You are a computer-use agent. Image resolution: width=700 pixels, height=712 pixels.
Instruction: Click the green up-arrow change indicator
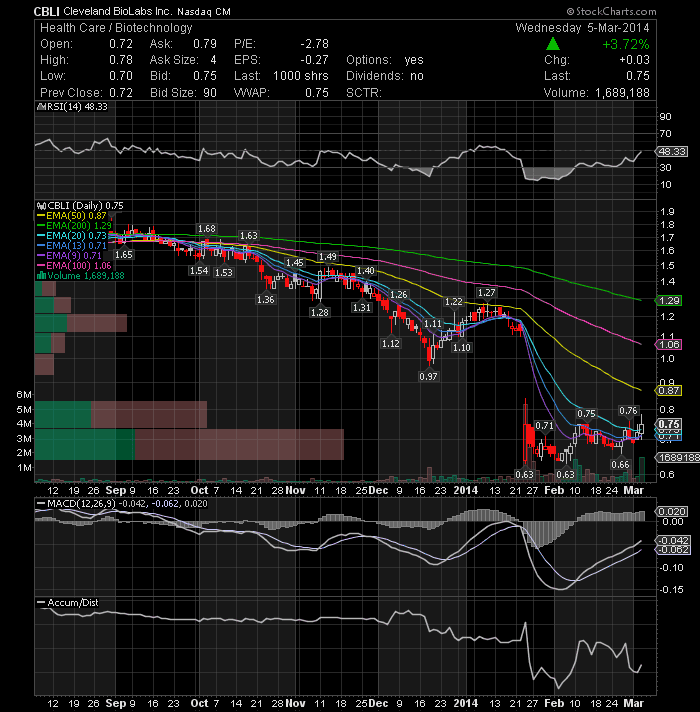552,44
